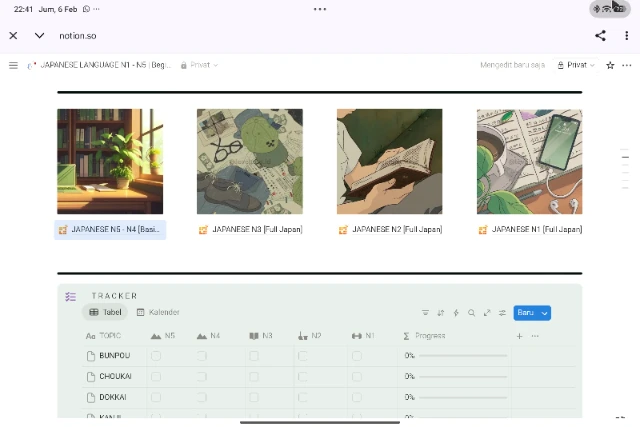640x427 pixels.
Task: Click the sort icon in Tracker toolbar
Action: click(x=440, y=313)
